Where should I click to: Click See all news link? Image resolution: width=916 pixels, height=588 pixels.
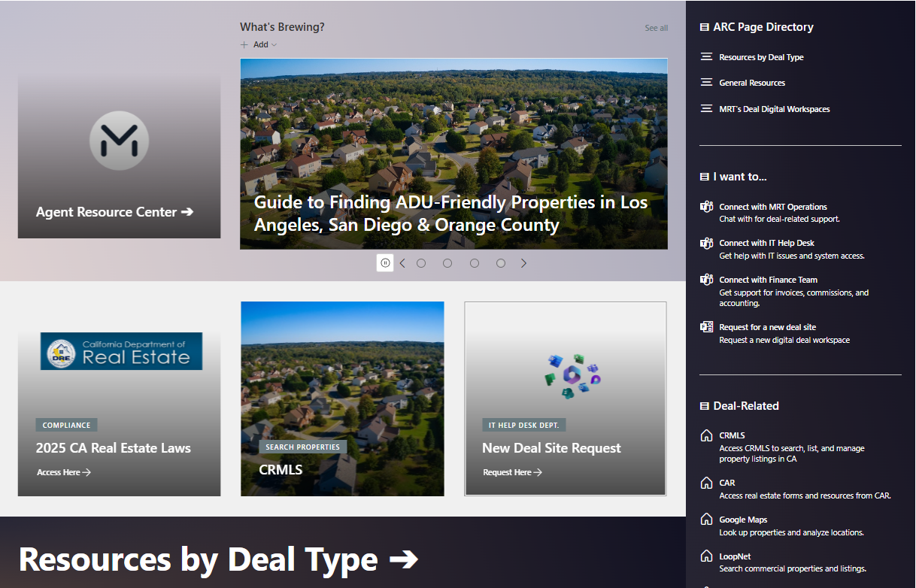[657, 28]
